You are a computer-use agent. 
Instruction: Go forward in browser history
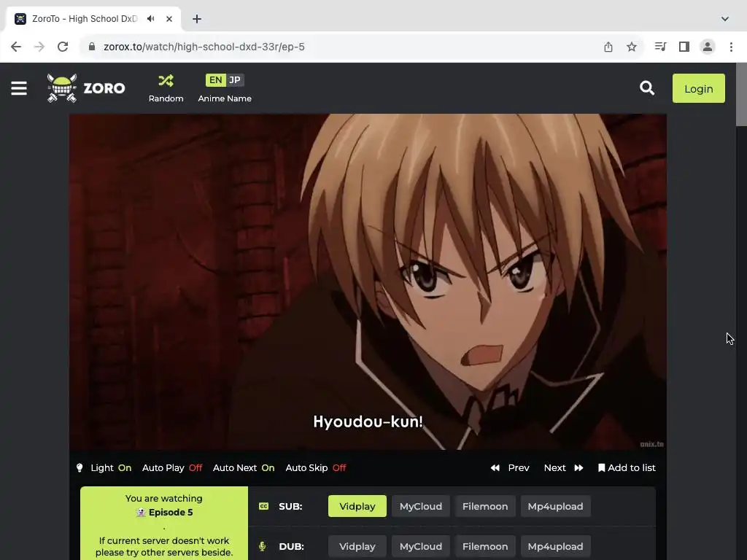click(39, 47)
